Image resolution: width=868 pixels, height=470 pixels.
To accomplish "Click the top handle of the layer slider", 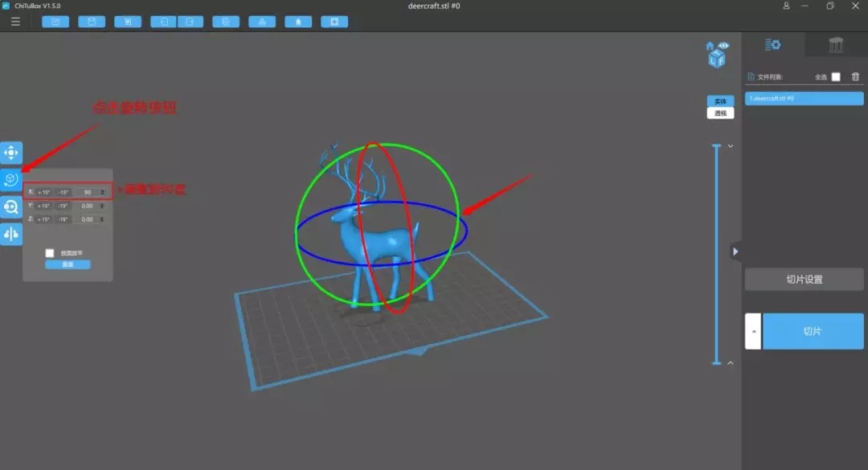I will [716, 145].
